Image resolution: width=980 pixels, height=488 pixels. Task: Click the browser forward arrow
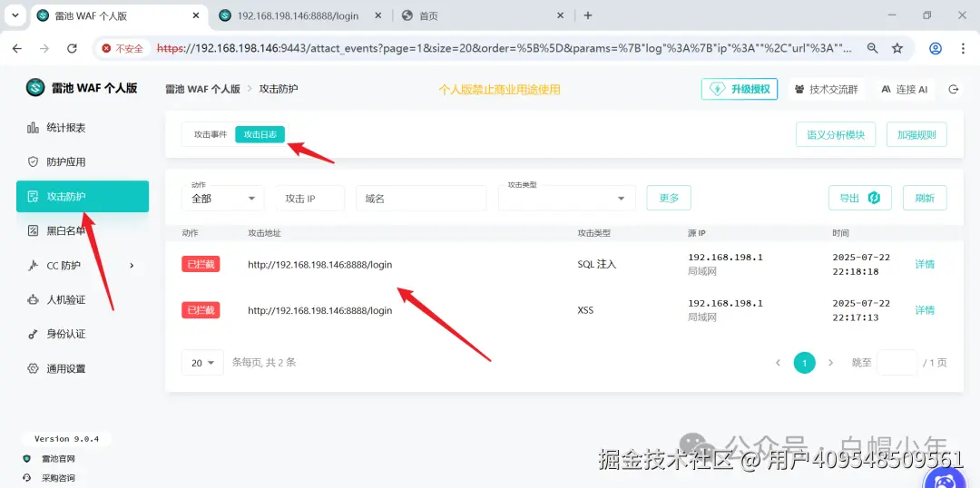pos(44,48)
